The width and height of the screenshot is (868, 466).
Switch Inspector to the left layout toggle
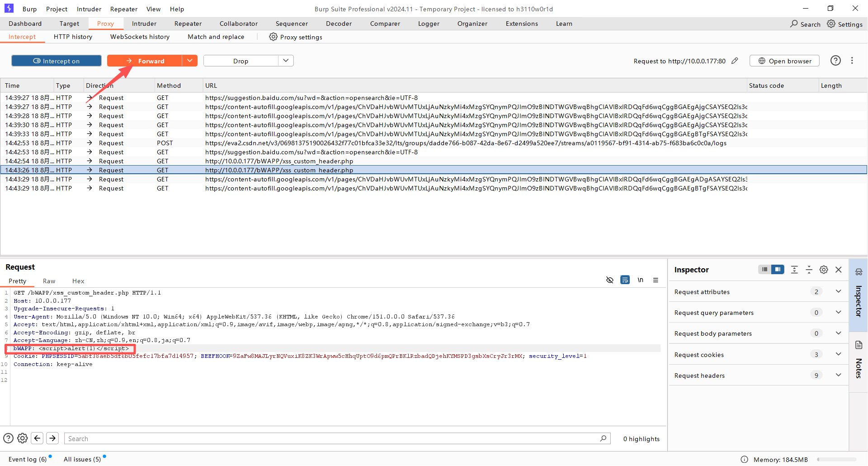[x=764, y=270]
